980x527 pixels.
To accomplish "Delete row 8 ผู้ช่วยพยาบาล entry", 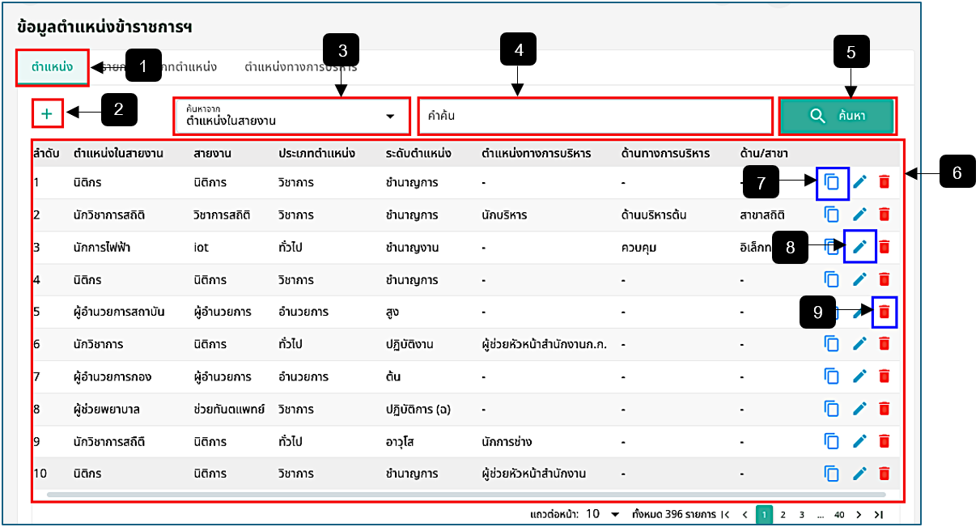I will (x=884, y=409).
